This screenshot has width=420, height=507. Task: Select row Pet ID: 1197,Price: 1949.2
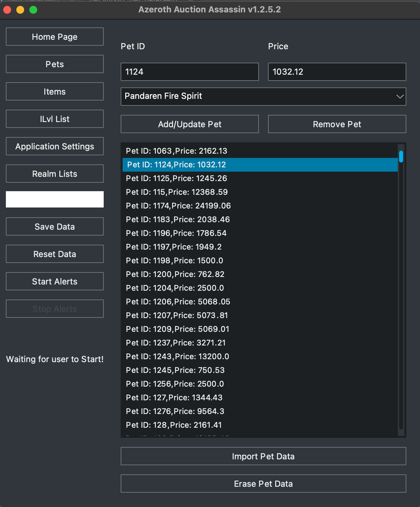tap(260, 247)
